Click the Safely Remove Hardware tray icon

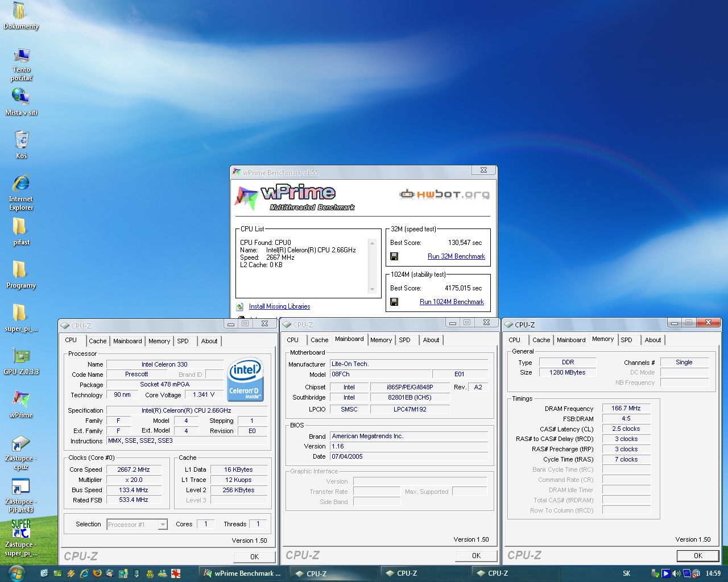click(x=655, y=573)
